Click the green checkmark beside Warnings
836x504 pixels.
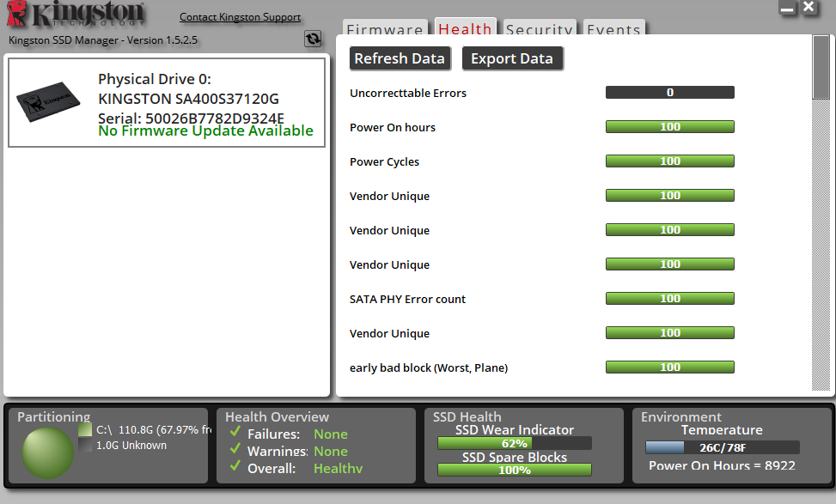[x=235, y=449]
